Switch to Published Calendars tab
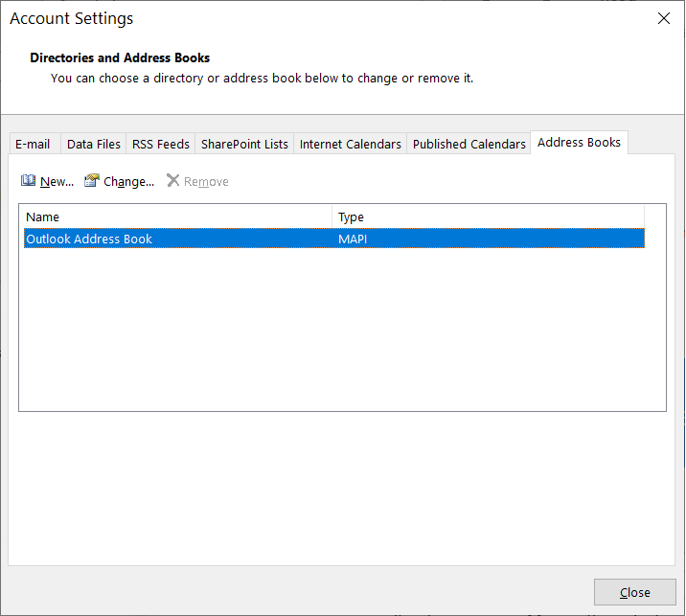The image size is (686, 616). click(469, 144)
